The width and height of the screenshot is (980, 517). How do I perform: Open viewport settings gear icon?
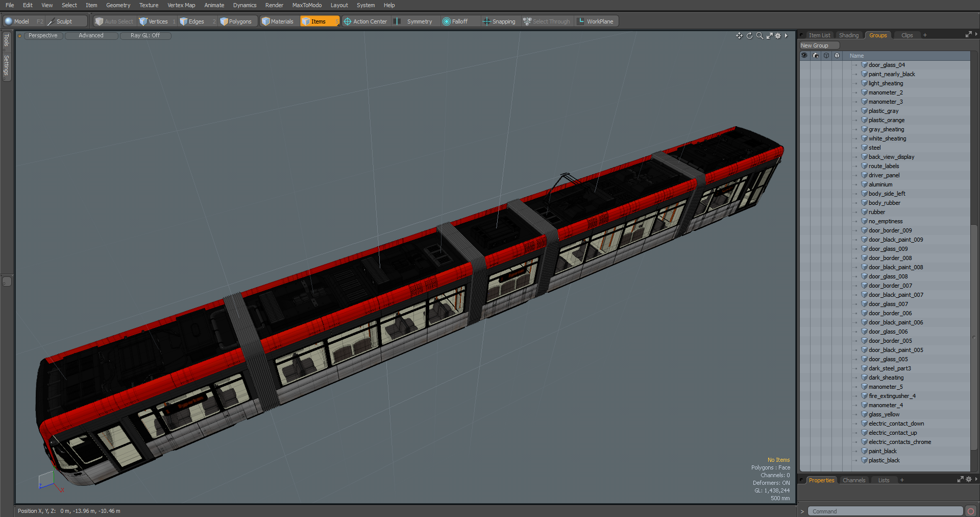778,36
